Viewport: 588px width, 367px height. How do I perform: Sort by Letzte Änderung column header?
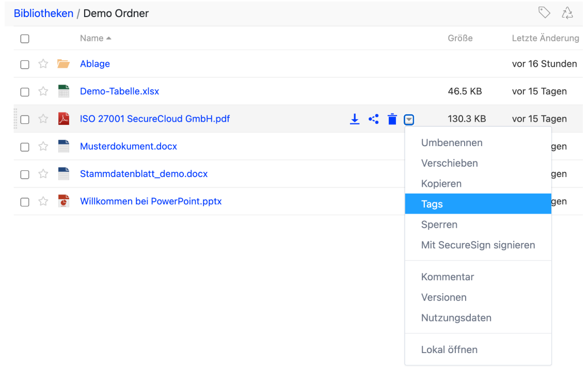[x=545, y=38]
